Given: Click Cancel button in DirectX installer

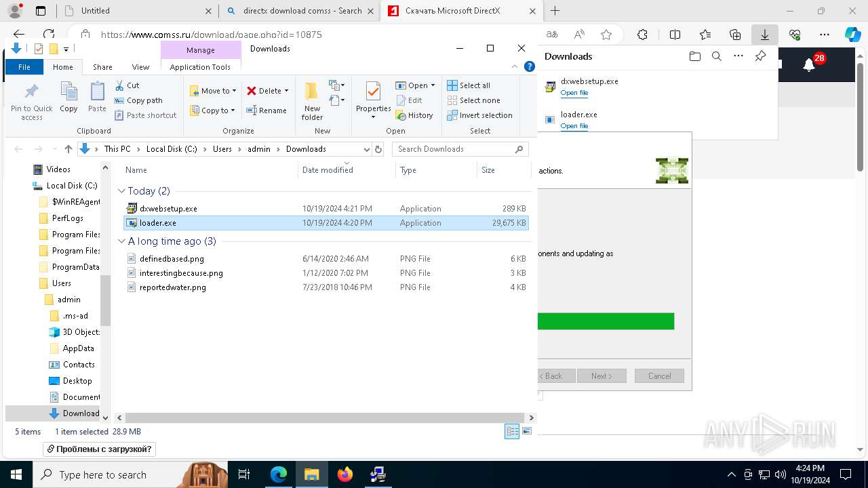Looking at the screenshot, I should tap(659, 376).
